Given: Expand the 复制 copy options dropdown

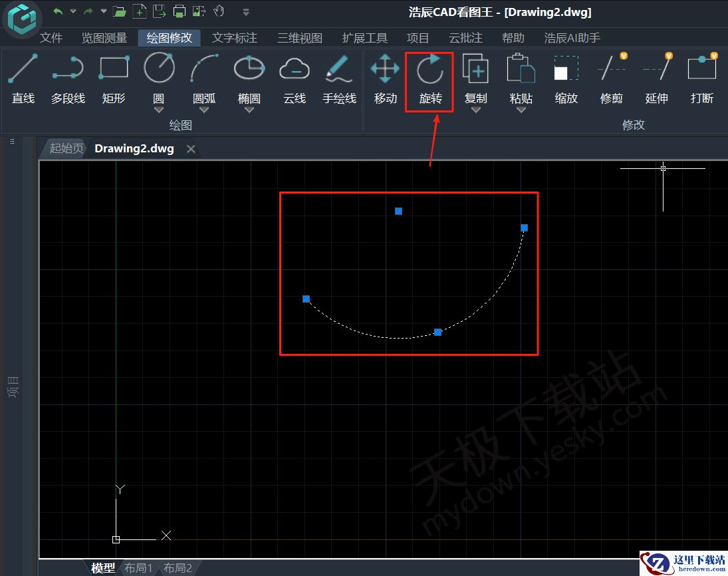Looking at the screenshot, I should tap(475, 110).
